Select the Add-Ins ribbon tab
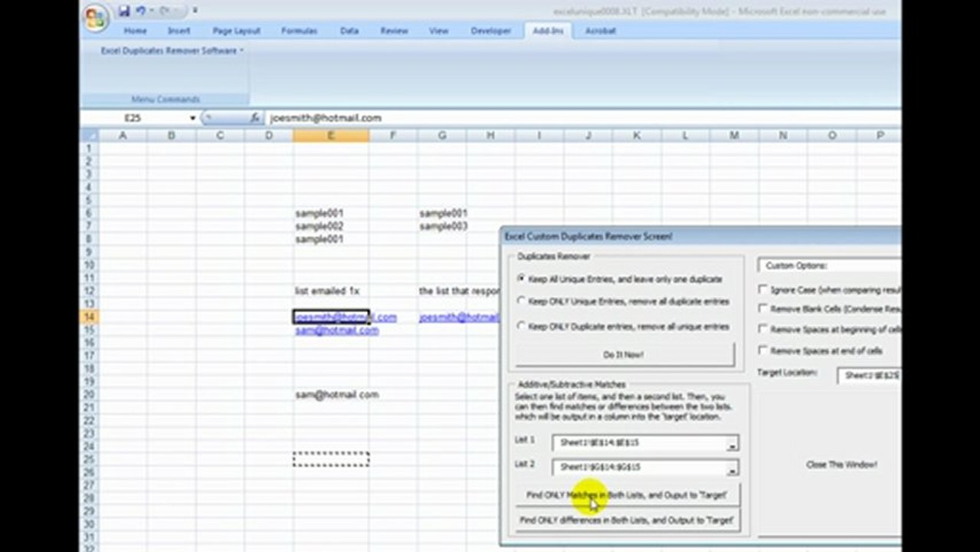The width and height of the screenshot is (980, 552). point(548,31)
